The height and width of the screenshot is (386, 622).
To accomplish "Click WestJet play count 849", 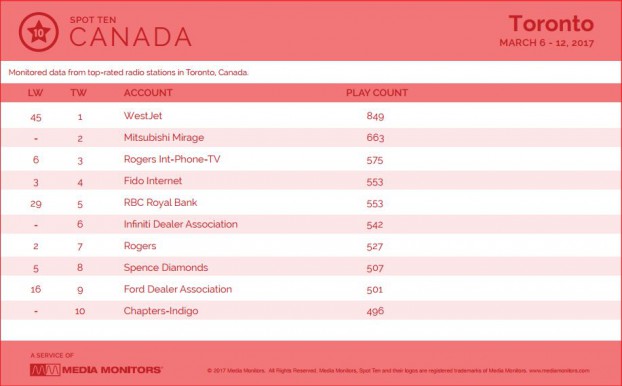I will tap(375, 116).
